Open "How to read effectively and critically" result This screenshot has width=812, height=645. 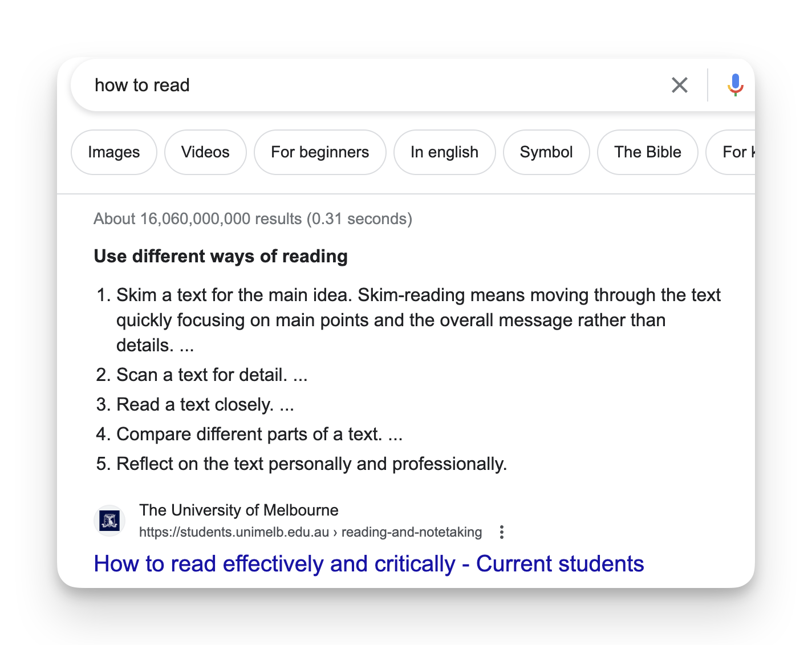pyautogui.click(x=368, y=563)
